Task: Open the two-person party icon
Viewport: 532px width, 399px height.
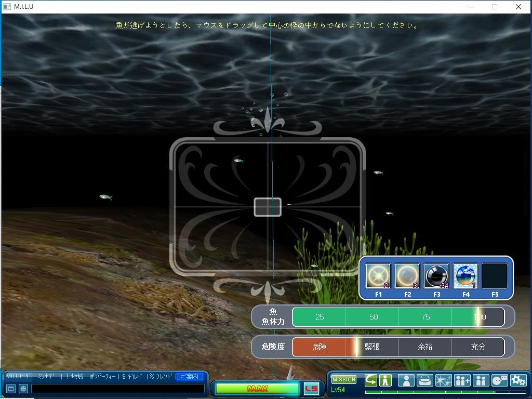Action: coord(481,380)
